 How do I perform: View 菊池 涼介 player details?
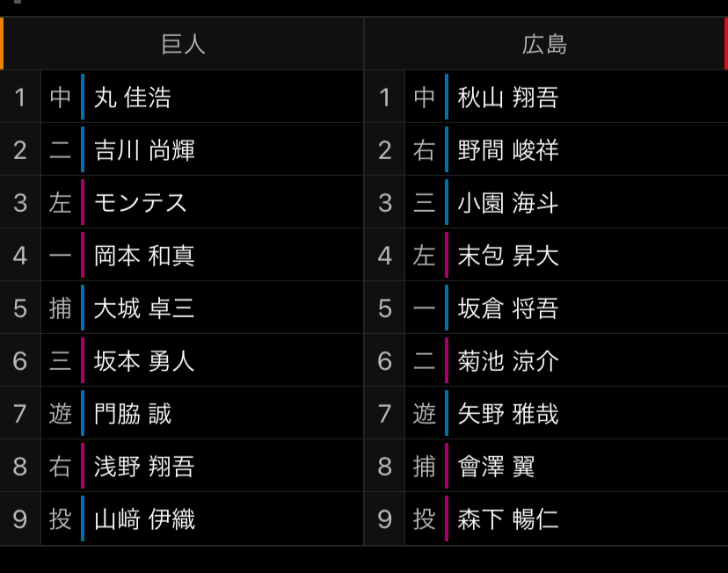click(x=508, y=361)
